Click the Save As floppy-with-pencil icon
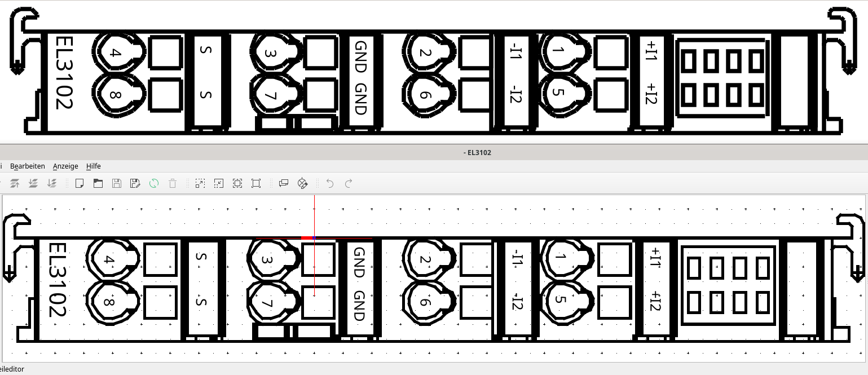The width and height of the screenshot is (868, 375). click(135, 183)
